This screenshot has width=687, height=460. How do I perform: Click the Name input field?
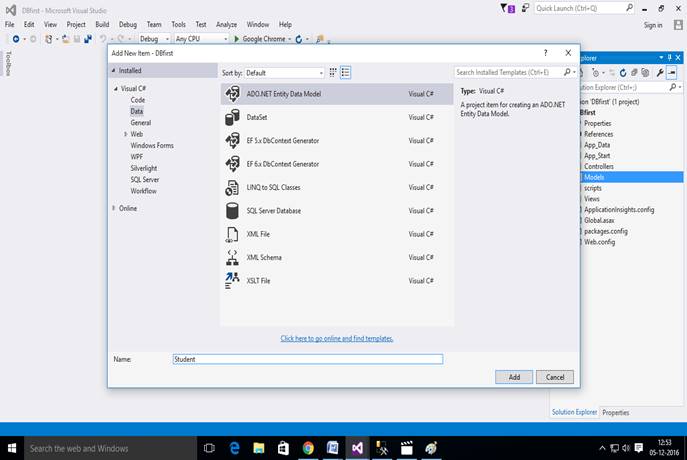[x=308, y=359]
